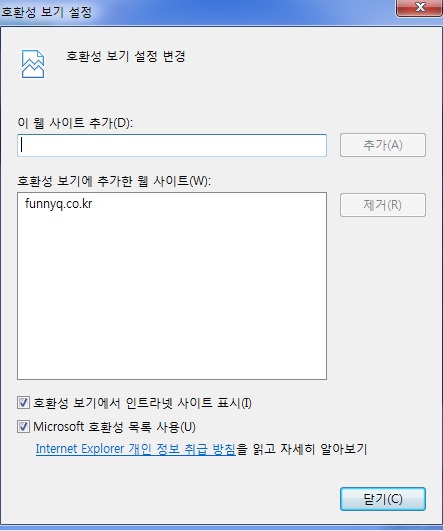Click the 호환성 보기에 추가한 웹 사이트(W) label
The height and width of the screenshot is (531, 443).
(114, 180)
